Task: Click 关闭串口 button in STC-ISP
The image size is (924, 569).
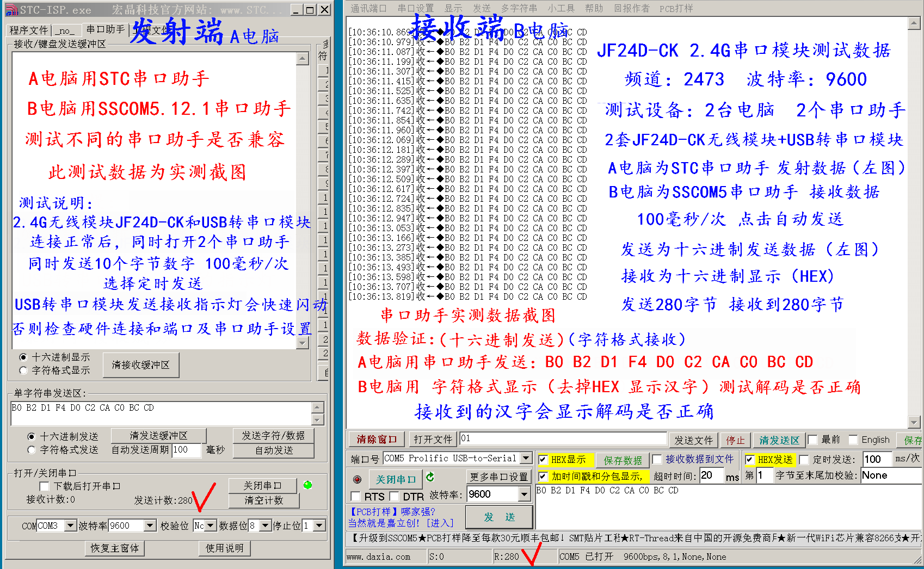Action: (x=263, y=485)
